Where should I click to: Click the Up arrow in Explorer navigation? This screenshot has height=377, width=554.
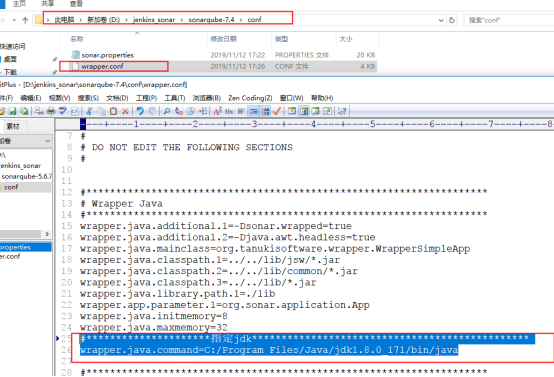pos(25,20)
